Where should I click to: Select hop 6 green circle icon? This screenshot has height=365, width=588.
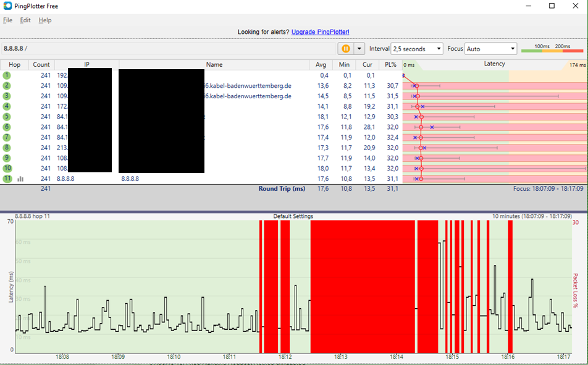(x=7, y=127)
